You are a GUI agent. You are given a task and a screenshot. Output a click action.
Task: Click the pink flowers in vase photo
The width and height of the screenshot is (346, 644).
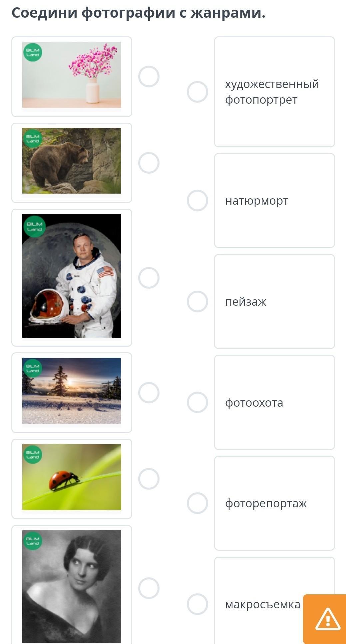(72, 75)
